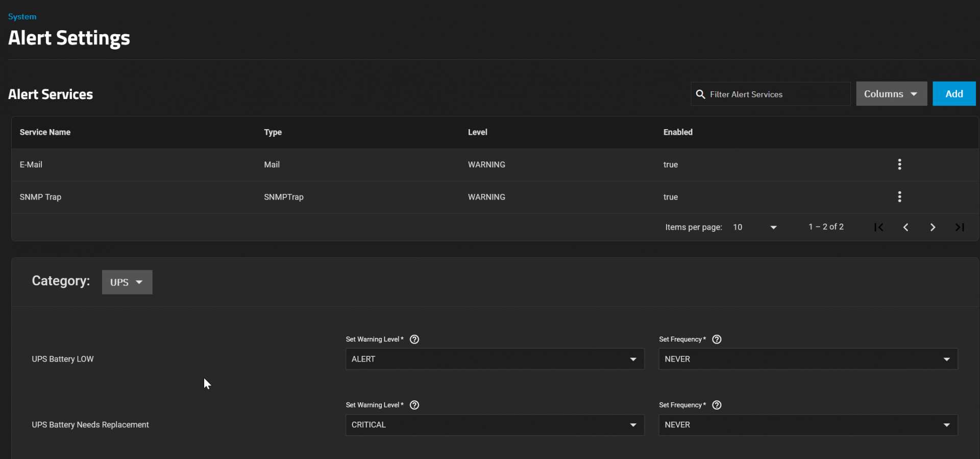Screen dimensions: 980x459
Task: Go to the previous page of alert services
Action: pyautogui.click(x=905, y=227)
